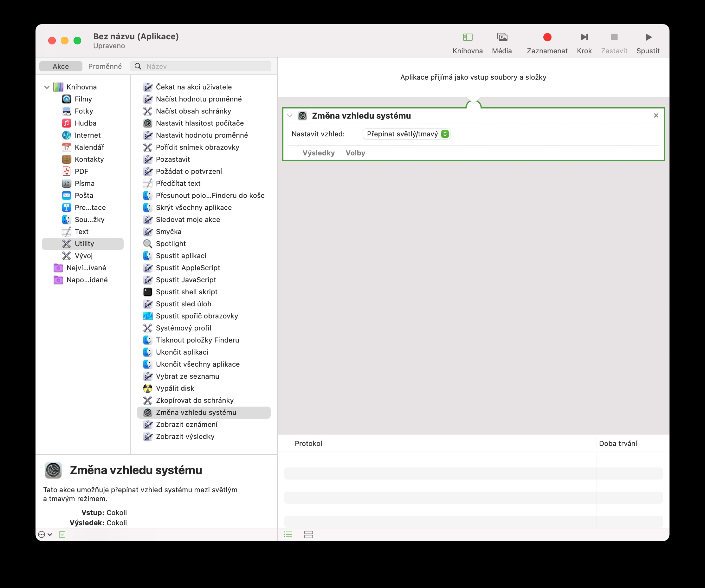This screenshot has height=588, width=705.
Task: Select Spustit shell skript action
Action: coord(186,292)
